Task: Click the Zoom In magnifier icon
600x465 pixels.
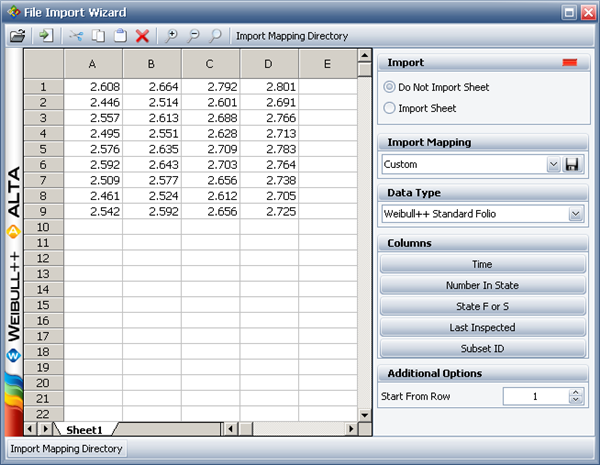Action: (x=172, y=36)
